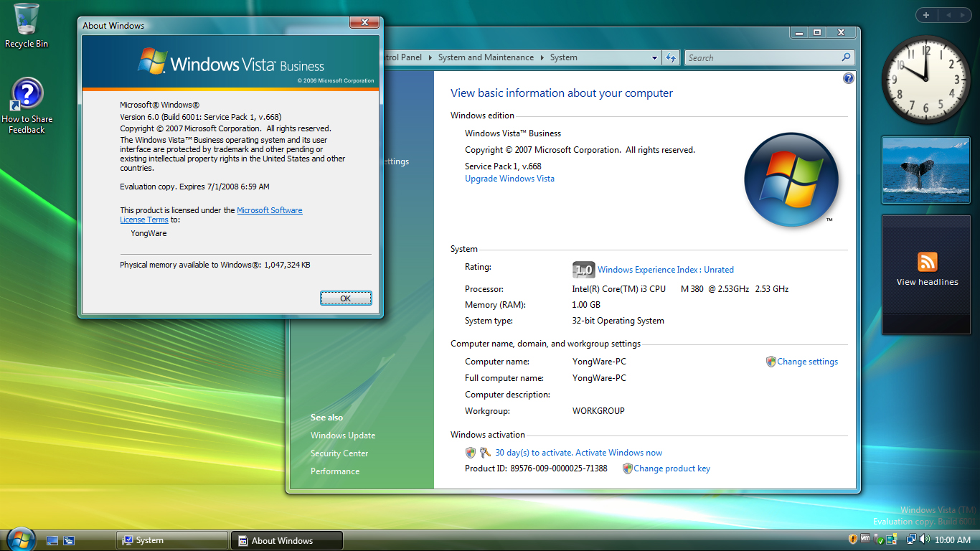The width and height of the screenshot is (980, 551).
Task: Open the How to Share Feedback shortcut
Action: pyautogui.click(x=27, y=106)
